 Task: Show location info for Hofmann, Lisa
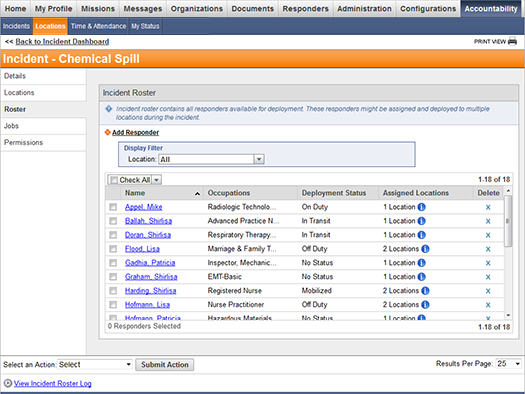point(425,305)
